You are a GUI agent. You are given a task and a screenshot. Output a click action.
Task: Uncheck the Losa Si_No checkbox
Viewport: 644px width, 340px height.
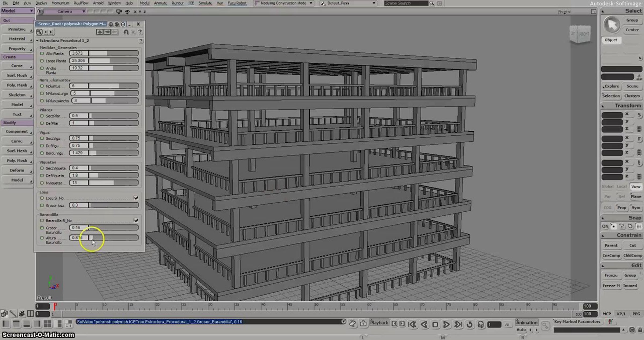tap(136, 198)
